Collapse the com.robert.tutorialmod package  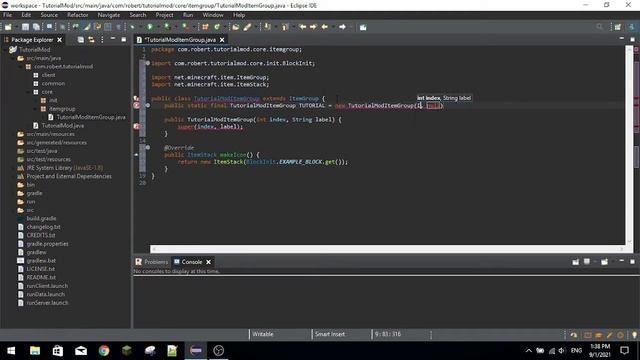point(21,67)
